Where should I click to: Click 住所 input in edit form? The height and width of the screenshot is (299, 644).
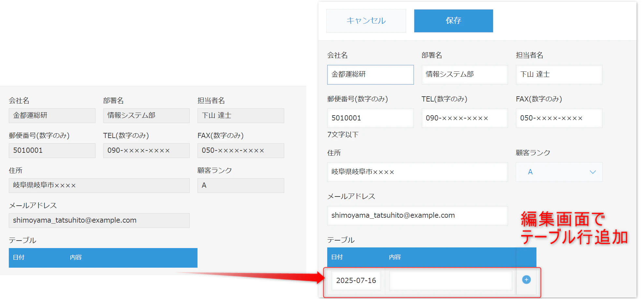click(x=417, y=172)
